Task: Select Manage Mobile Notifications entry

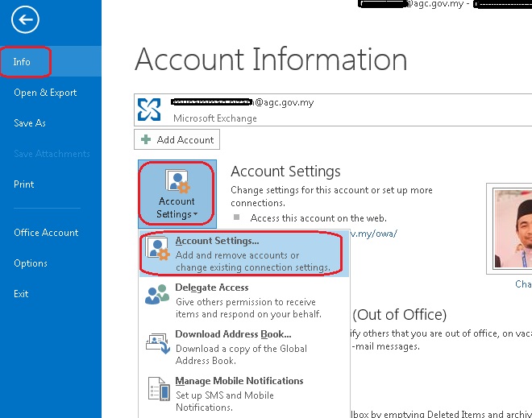Action: point(244,394)
